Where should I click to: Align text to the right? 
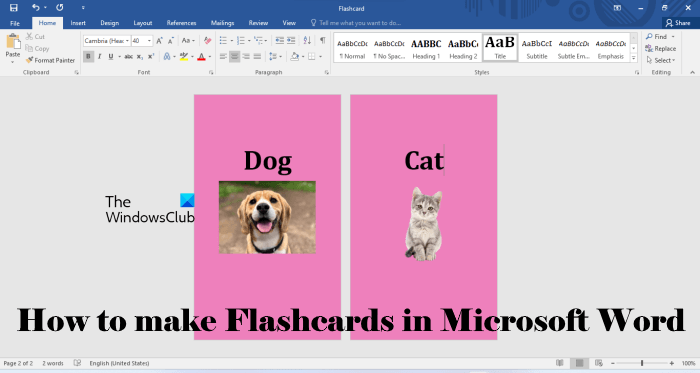tap(246, 57)
